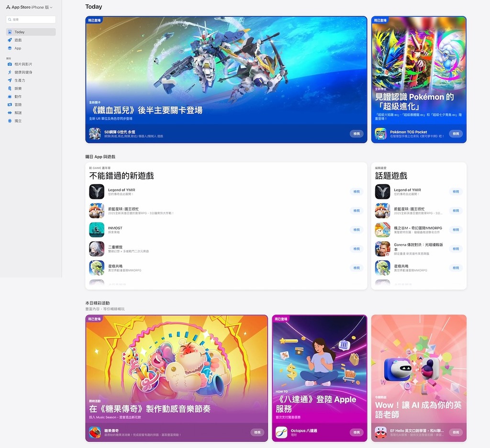This screenshot has height=448, width=490.
Task: Click 檢視 on the Pokémon banner card
Action: pyautogui.click(x=456, y=134)
